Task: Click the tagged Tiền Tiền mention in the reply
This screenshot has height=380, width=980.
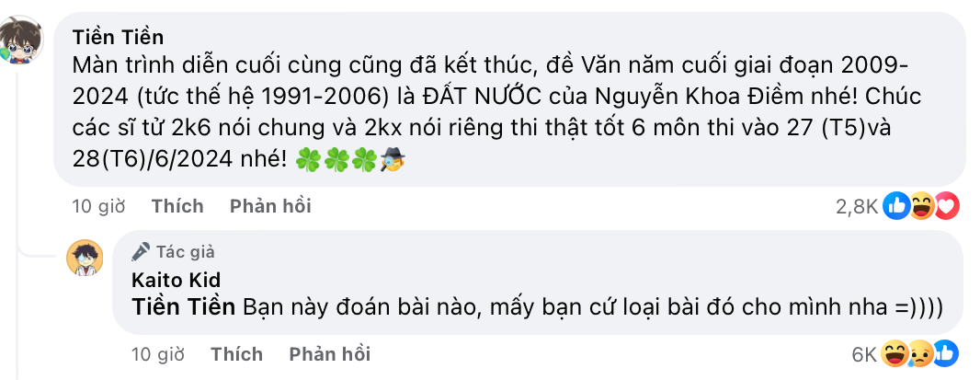Action: (x=184, y=306)
